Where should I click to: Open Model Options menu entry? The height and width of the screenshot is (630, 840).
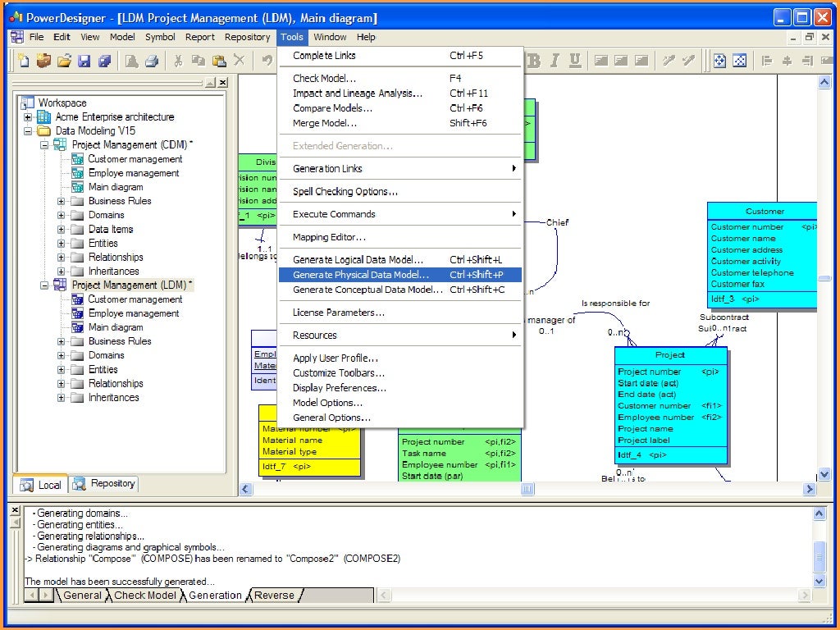[x=399, y=403]
